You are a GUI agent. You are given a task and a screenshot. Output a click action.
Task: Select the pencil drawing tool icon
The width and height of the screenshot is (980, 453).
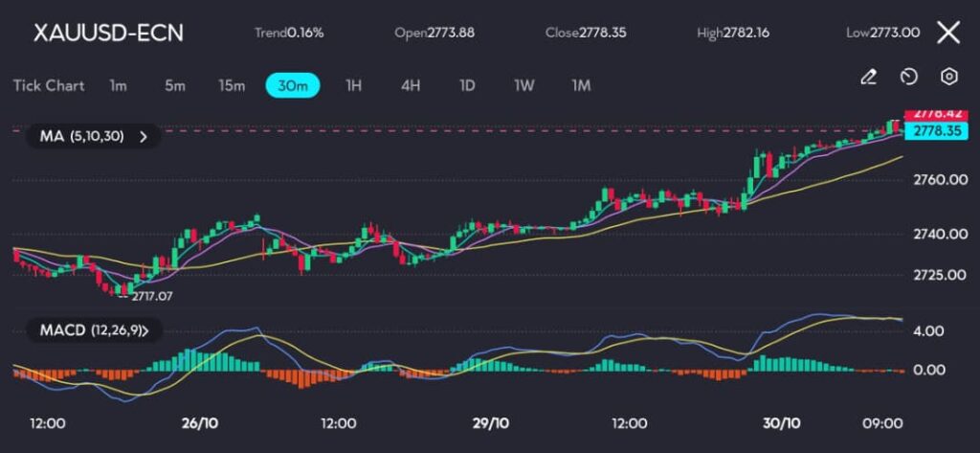point(868,78)
